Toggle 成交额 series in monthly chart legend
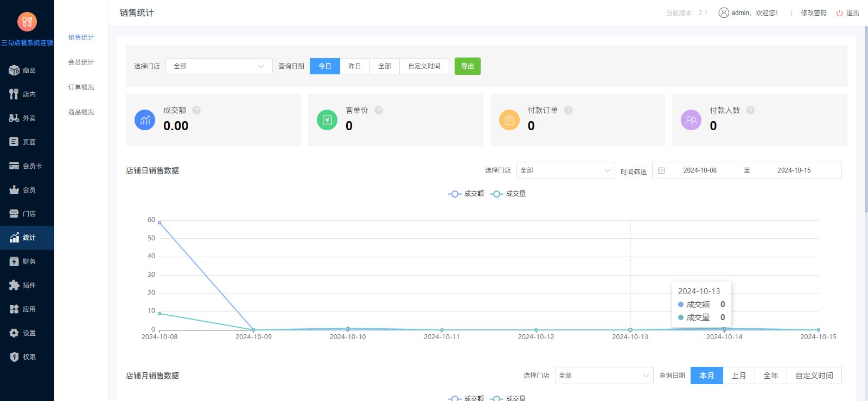Image resolution: width=868 pixels, height=401 pixels. [466, 398]
